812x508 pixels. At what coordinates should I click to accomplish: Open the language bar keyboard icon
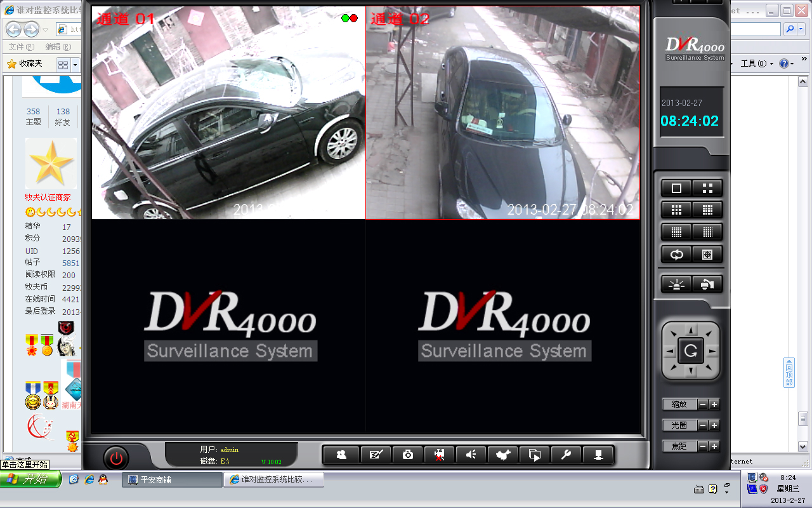700,489
